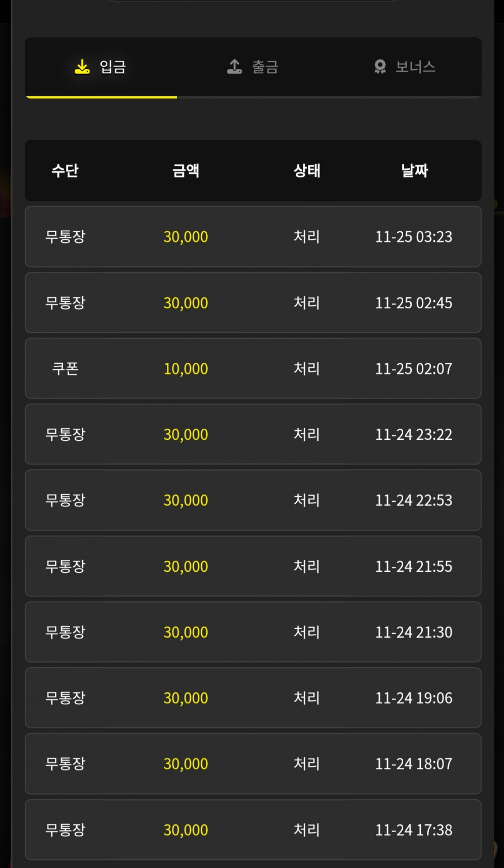Viewport: 504px width, 868px height.
Task: Click the deposit download icon
Action: pos(82,66)
